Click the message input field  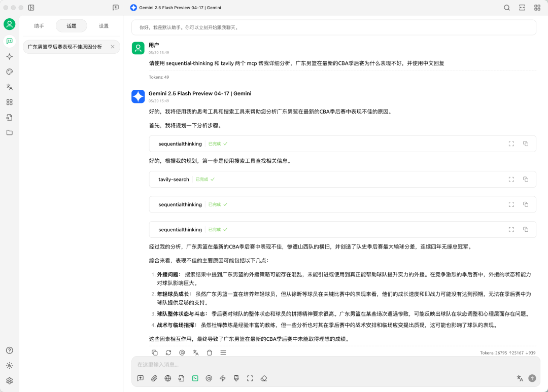click(325, 365)
